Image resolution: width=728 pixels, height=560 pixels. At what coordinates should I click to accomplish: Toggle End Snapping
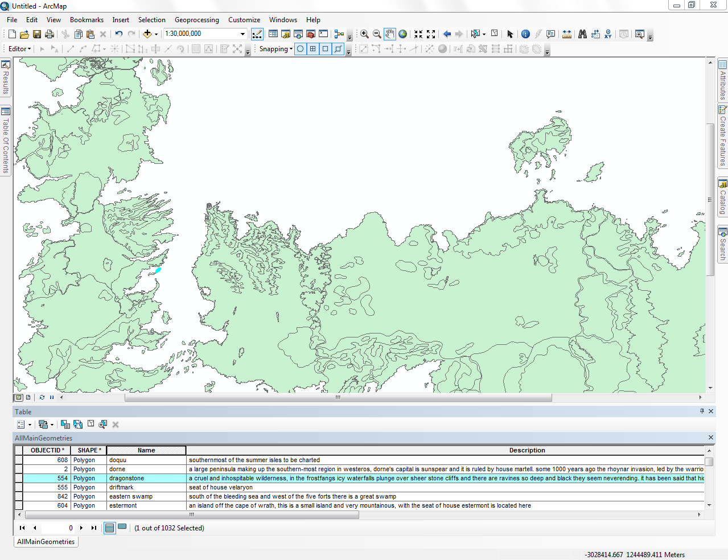[313, 49]
